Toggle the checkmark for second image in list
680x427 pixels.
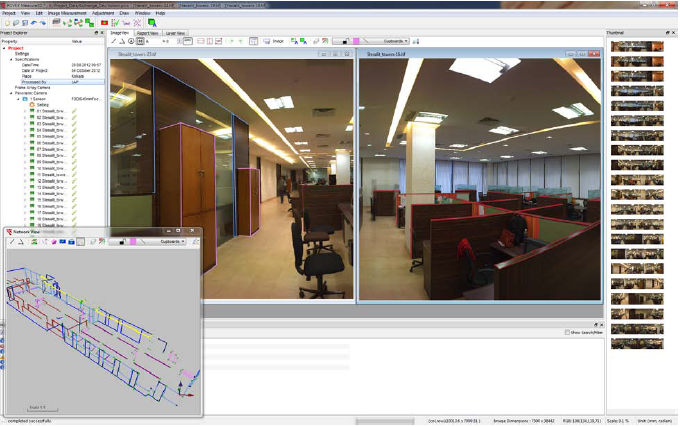point(74,118)
